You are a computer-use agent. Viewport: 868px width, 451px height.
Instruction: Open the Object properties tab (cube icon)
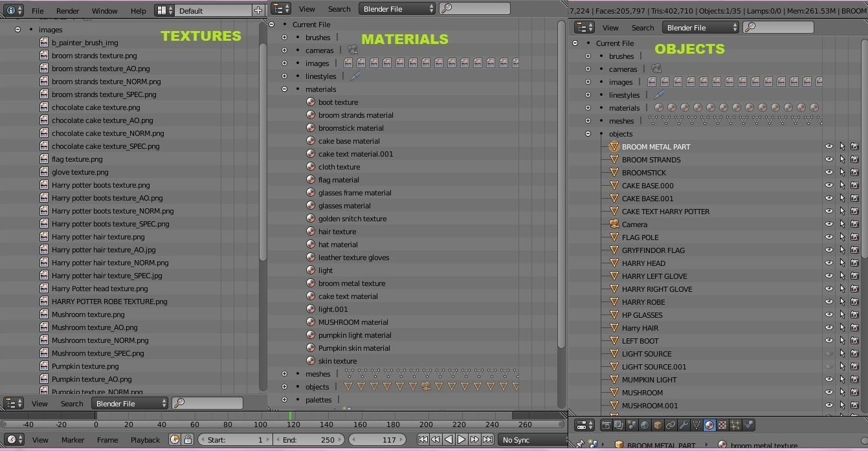click(658, 425)
